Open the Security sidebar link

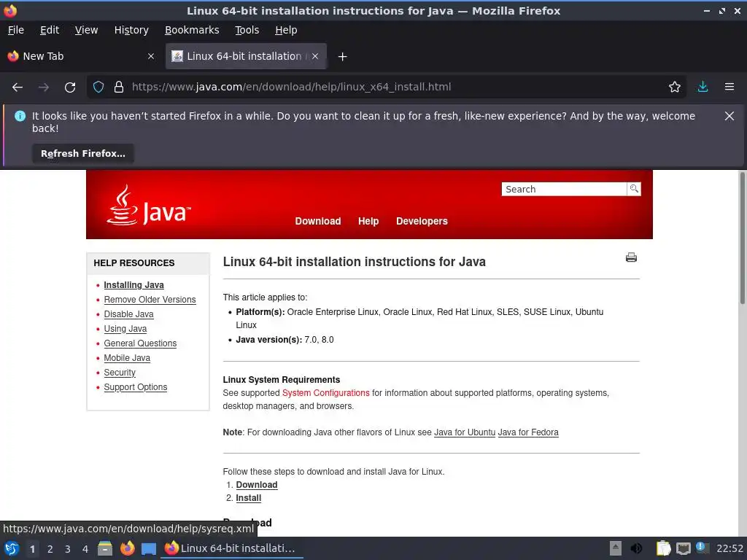(x=120, y=373)
